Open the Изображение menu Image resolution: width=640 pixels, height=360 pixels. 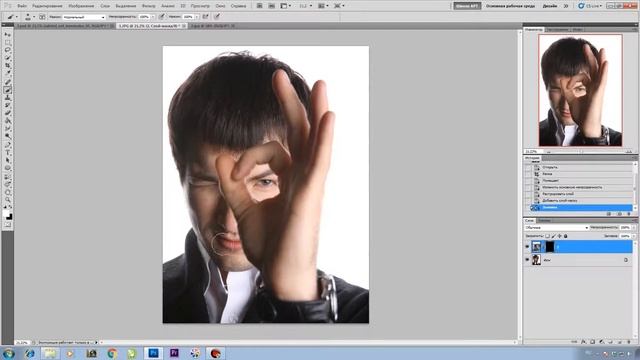point(81,6)
